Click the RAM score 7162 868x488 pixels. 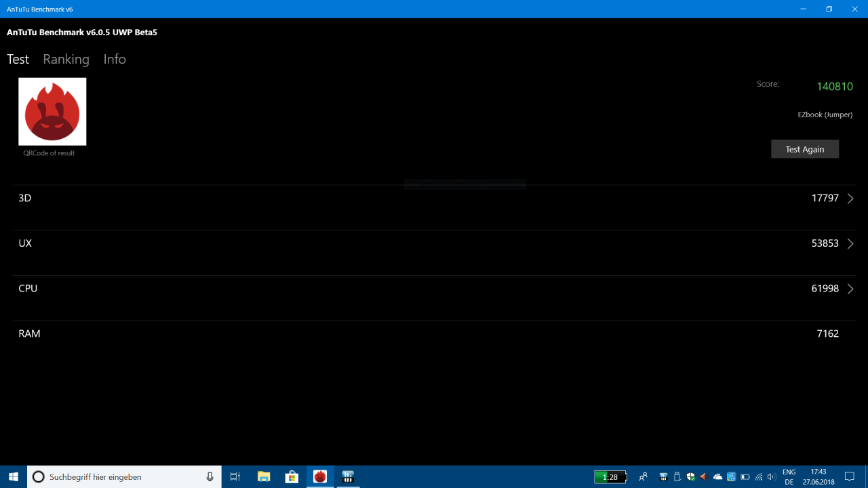click(828, 333)
